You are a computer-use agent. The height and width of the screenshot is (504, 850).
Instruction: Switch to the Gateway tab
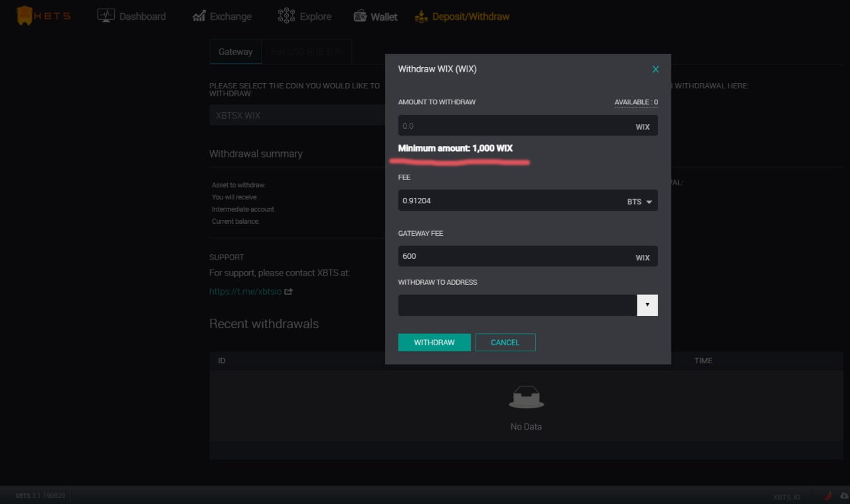(x=236, y=51)
